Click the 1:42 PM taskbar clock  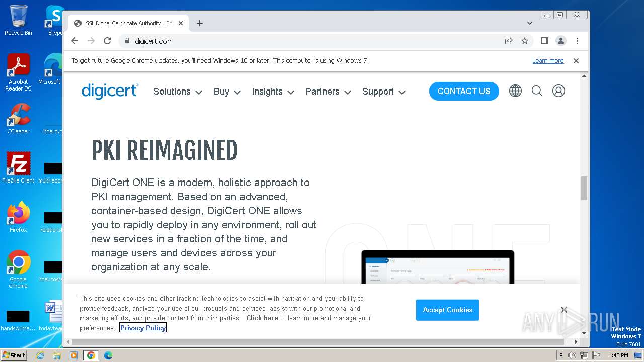(x=618, y=355)
